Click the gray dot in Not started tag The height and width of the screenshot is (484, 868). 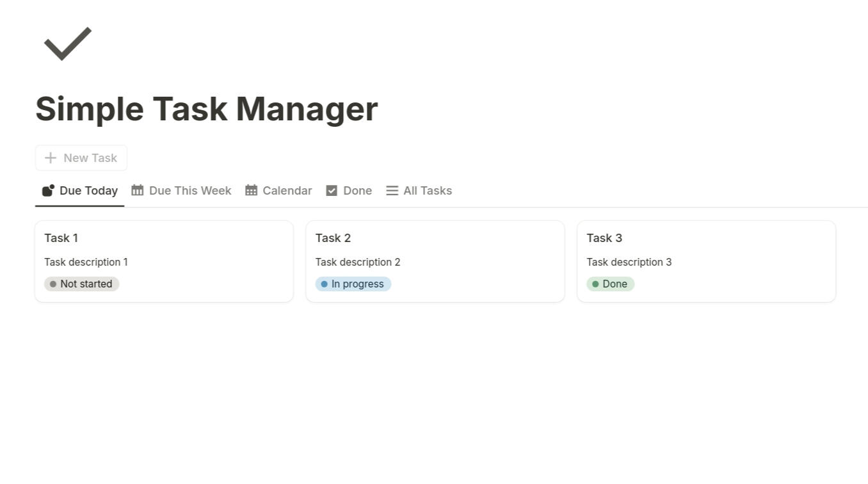click(x=53, y=284)
